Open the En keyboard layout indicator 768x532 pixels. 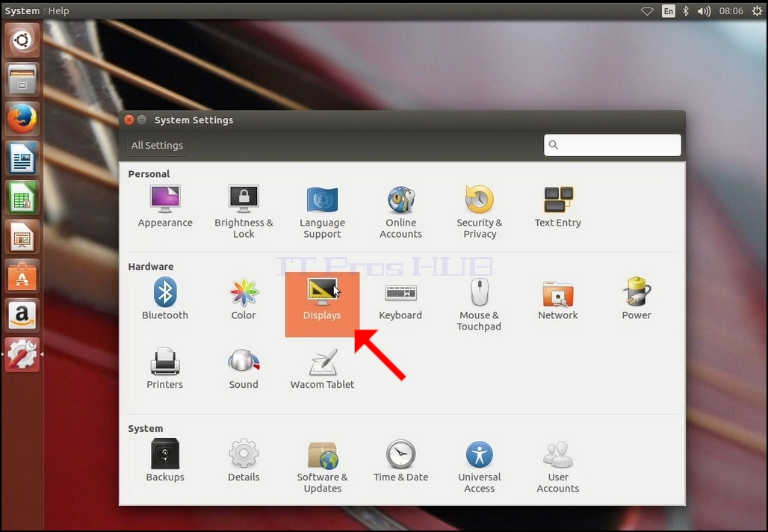(x=668, y=10)
